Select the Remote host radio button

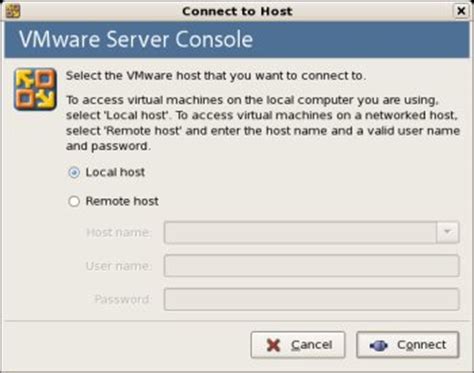point(74,201)
